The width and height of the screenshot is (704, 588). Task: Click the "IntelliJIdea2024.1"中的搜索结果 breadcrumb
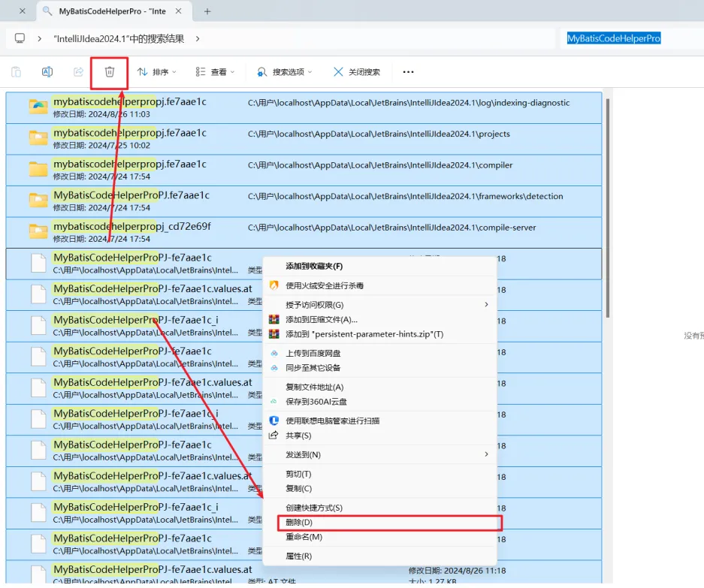[x=119, y=39]
